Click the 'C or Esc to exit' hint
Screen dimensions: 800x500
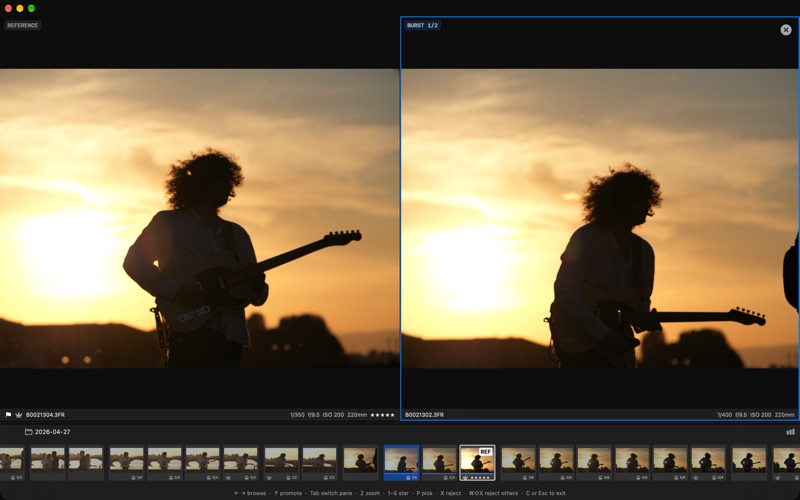point(545,493)
